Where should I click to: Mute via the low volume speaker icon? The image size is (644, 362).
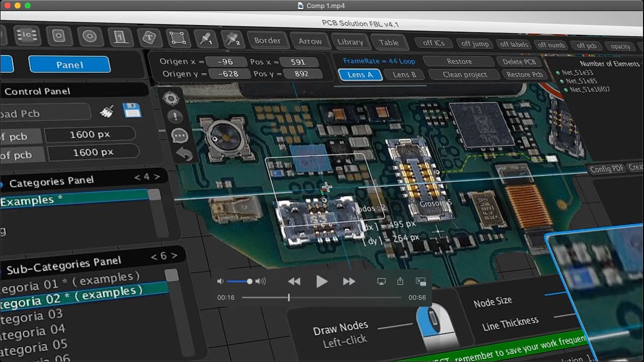220,282
